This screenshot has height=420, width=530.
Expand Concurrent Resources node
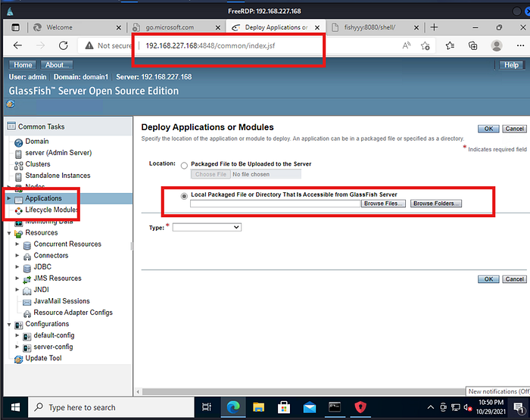pos(17,244)
